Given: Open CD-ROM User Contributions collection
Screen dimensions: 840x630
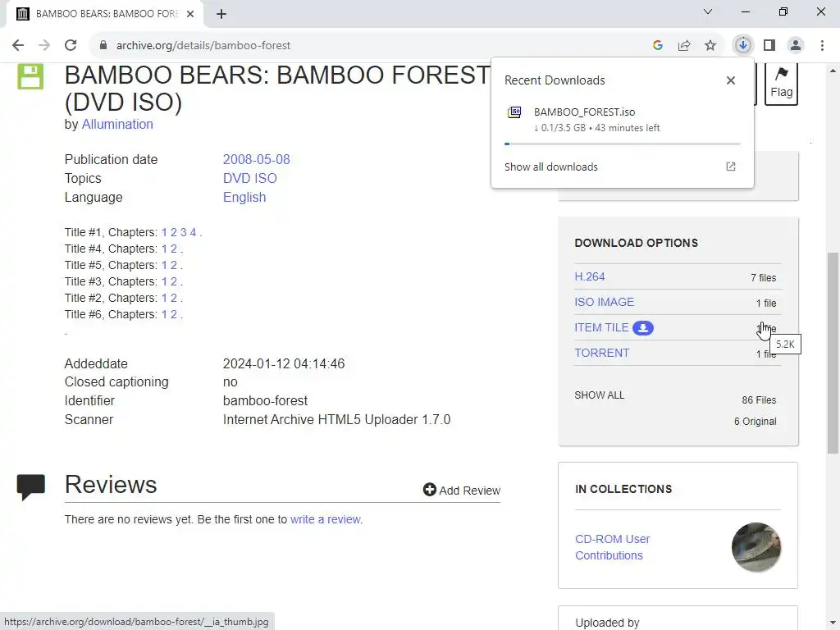Looking at the screenshot, I should tap(612, 547).
